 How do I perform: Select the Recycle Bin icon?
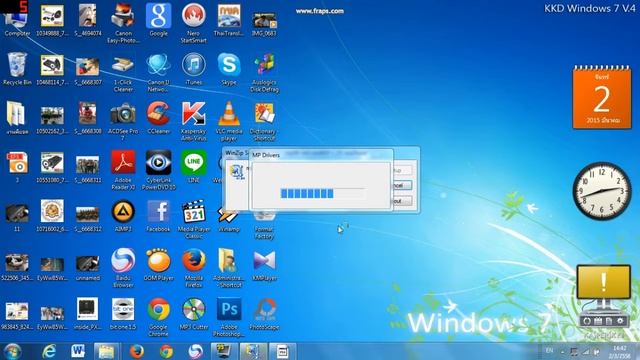coord(17,69)
